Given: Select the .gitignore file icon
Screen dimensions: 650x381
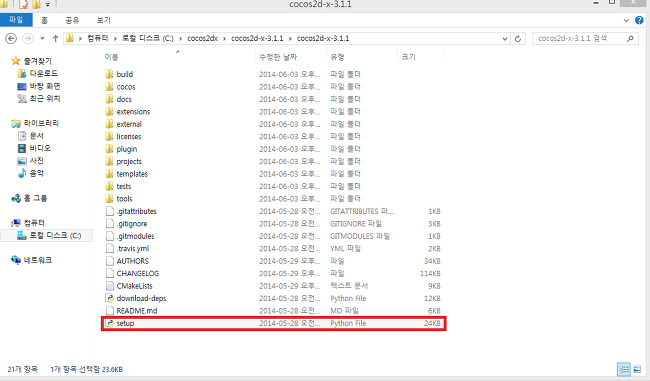Looking at the screenshot, I should pyautogui.click(x=109, y=223).
